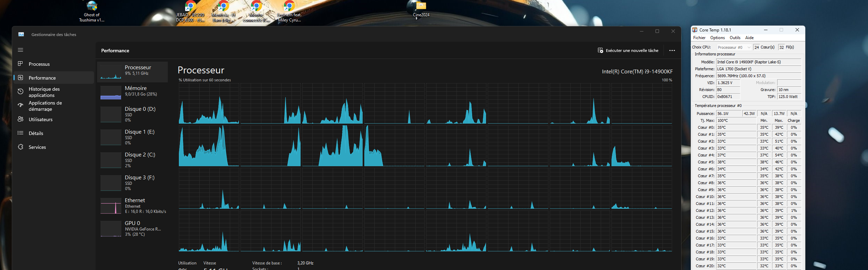Select the Ethernet performance item
Image resolution: width=868 pixels, height=270 pixels.
(132, 206)
